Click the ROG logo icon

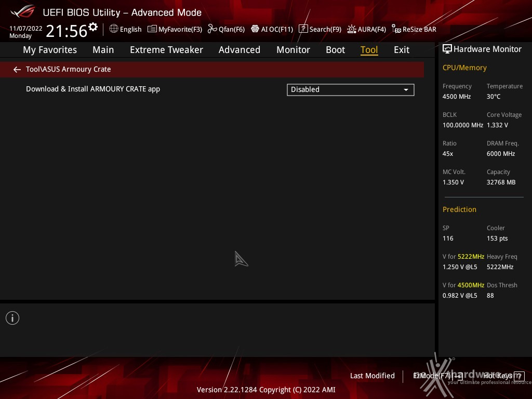22,11
